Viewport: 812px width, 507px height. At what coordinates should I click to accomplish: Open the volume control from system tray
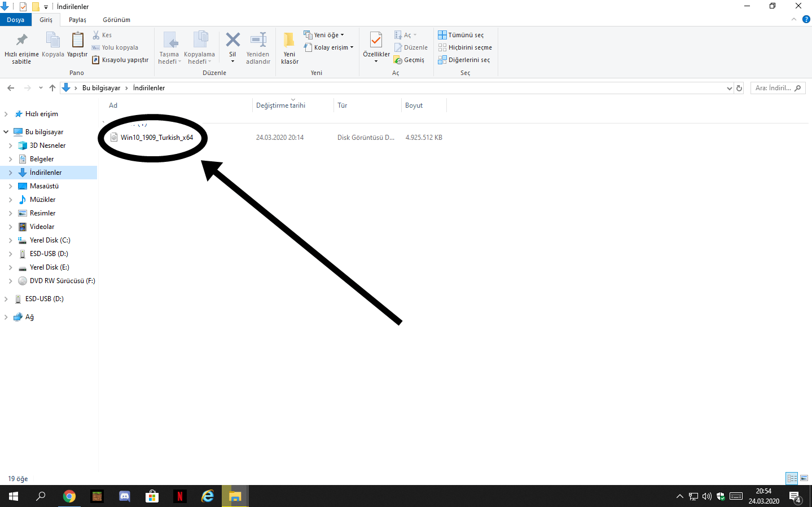(x=706, y=496)
